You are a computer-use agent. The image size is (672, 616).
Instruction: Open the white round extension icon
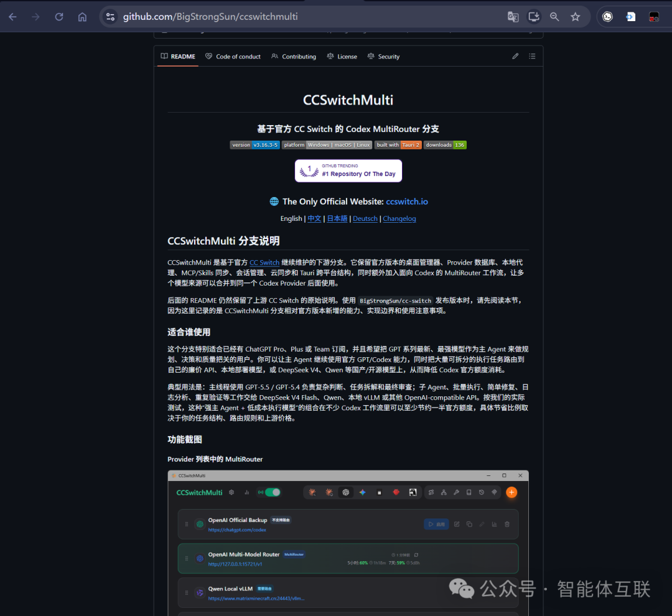point(607,17)
